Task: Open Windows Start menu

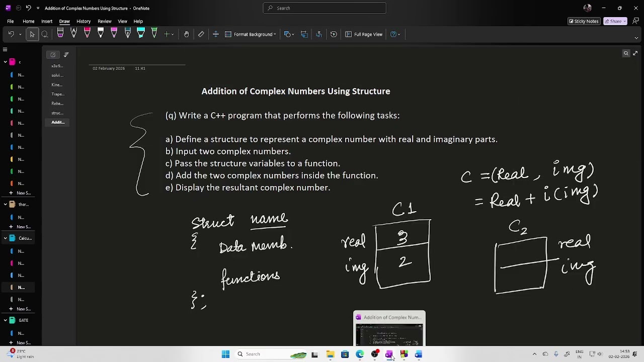Action: [x=225, y=354]
